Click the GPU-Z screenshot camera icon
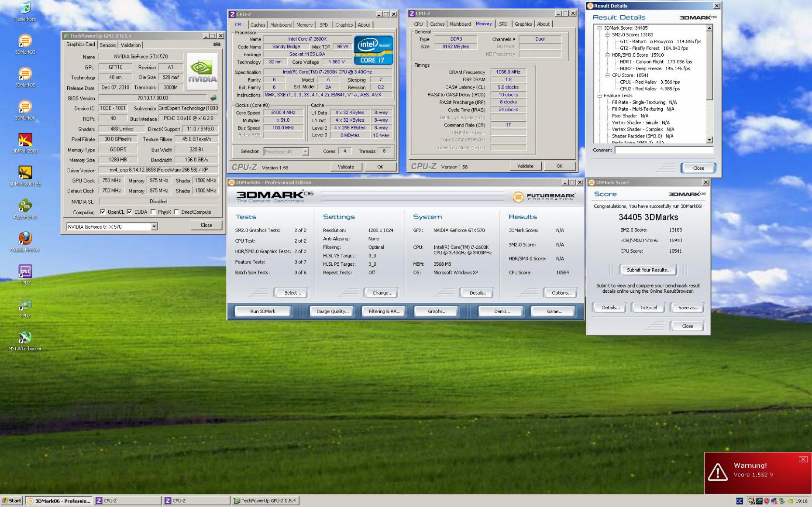The width and height of the screenshot is (812, 507). coord(217,45)
